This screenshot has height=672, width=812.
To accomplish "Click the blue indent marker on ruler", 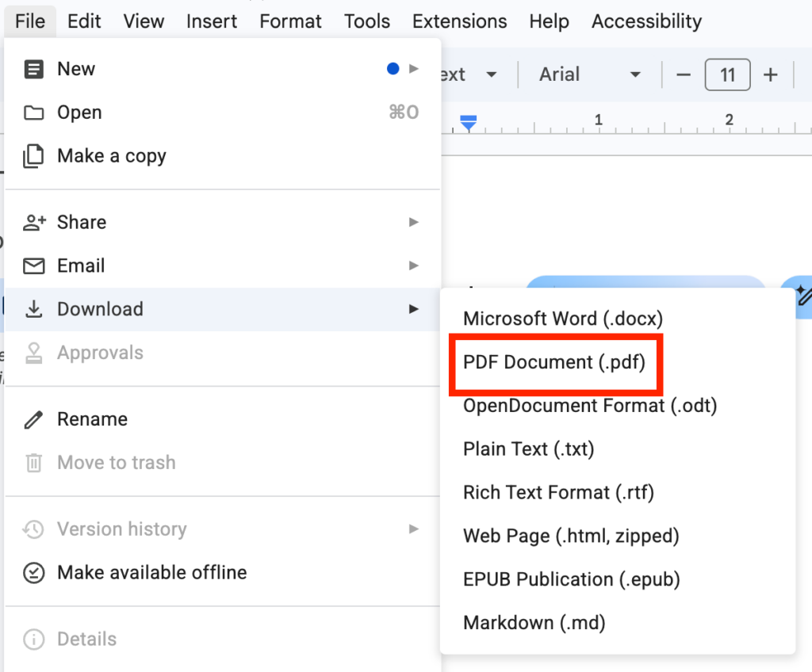I will 468,123.
